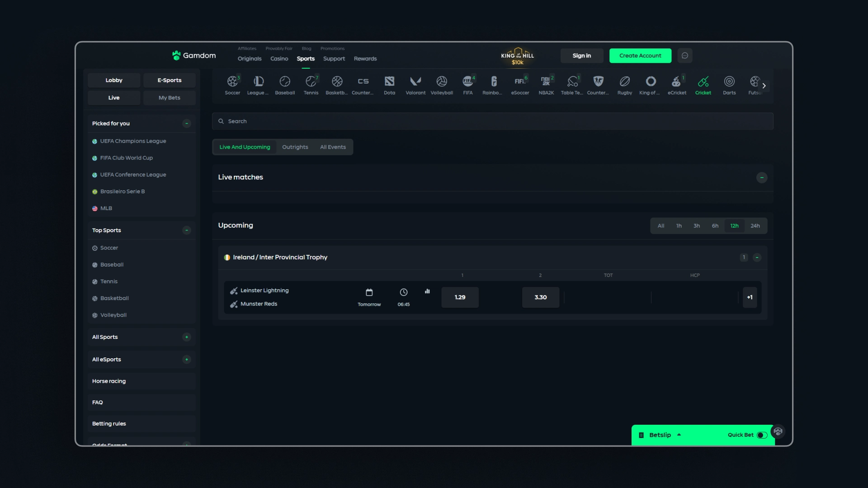Open the E-Sports button
Screen dimensions: 868x488
point(170,80)
